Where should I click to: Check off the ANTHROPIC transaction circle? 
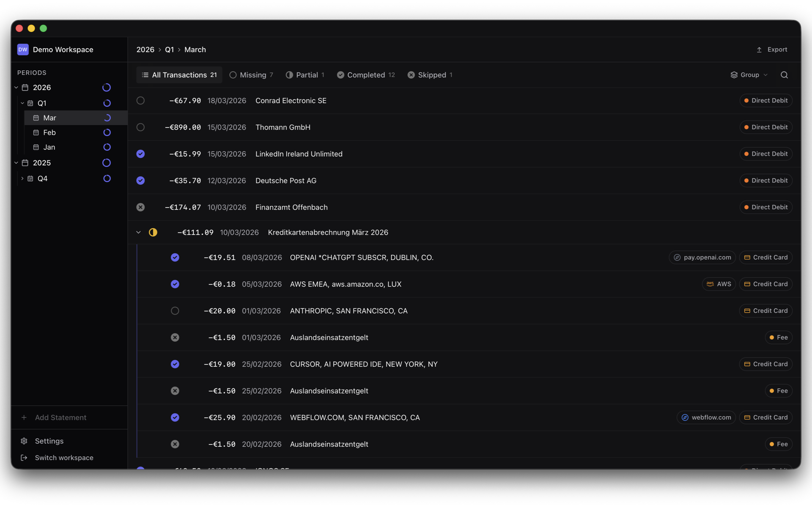(x=175, y=311)
